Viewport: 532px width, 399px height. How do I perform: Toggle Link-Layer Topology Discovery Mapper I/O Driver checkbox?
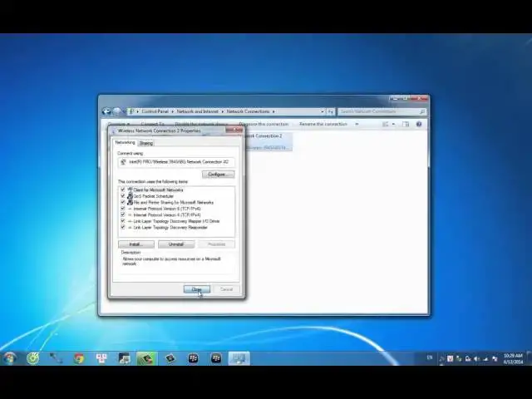coord(123,221)
